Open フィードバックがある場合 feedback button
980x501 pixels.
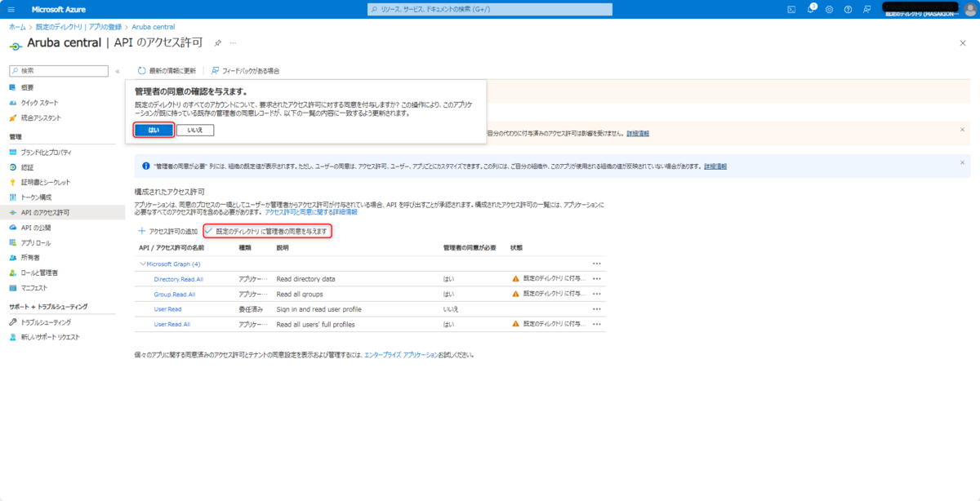(245, 71)
